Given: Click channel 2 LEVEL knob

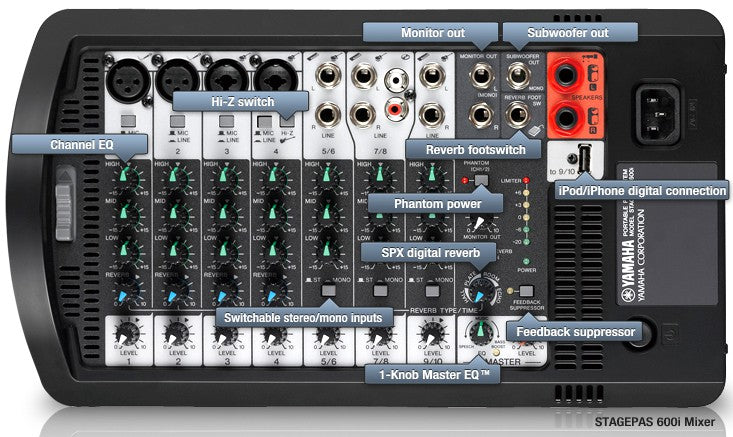Looking at the screenshot, I should click(x=176, y=336).
